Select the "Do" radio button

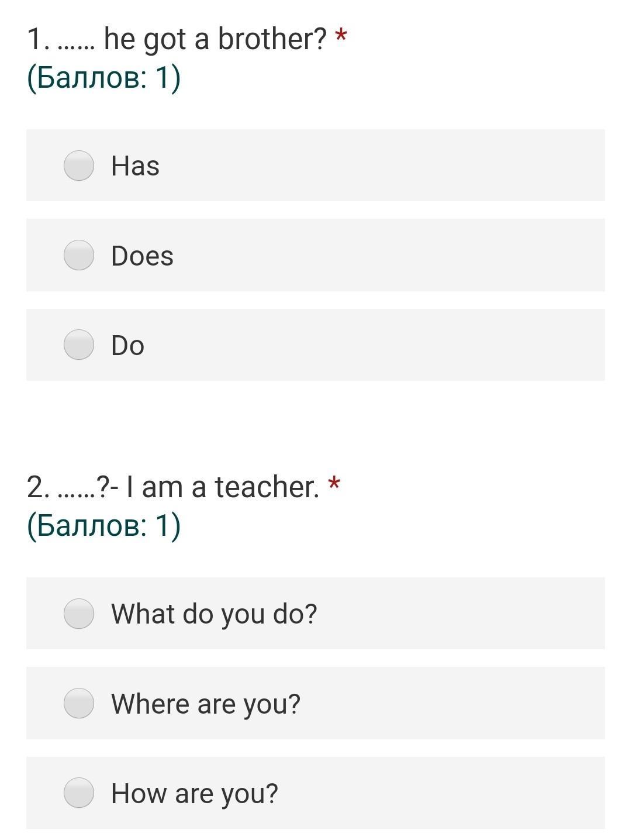point(79,345)
